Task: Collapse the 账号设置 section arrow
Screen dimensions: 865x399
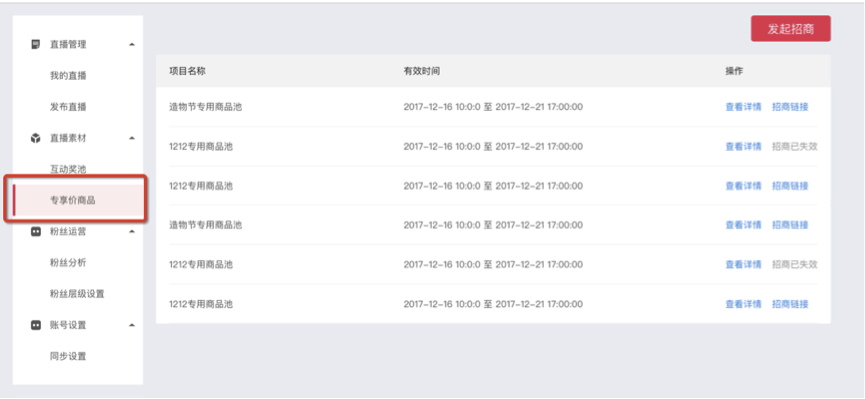Action: click(x=131, y=326)
